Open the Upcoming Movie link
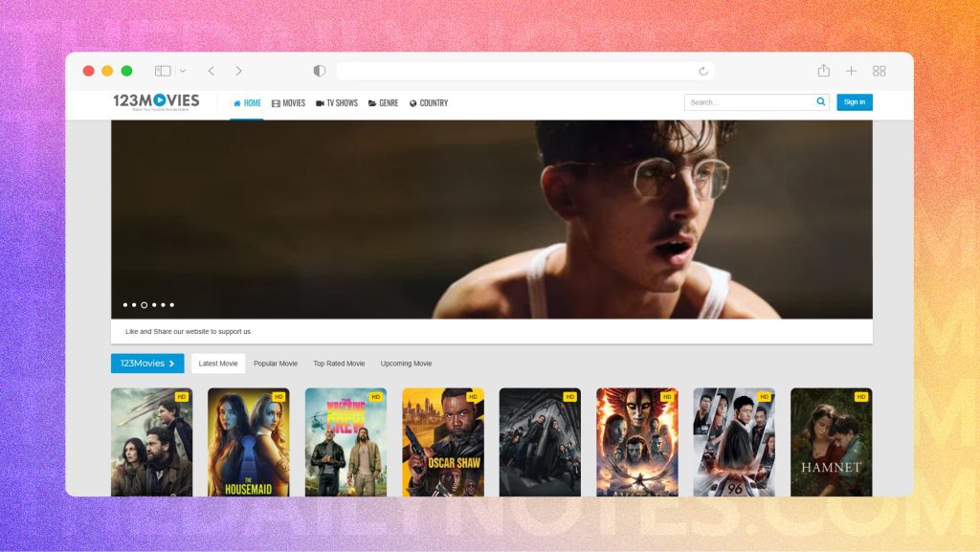 coord(406,364)
